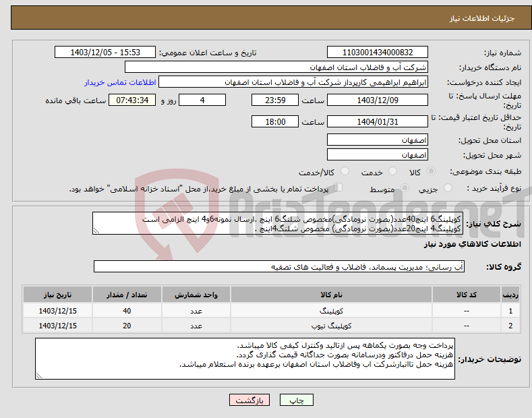This screenshot has height=418, width=532.
Task: Click the کوپلینگ item name in row 1
Action: click(331, 311)
